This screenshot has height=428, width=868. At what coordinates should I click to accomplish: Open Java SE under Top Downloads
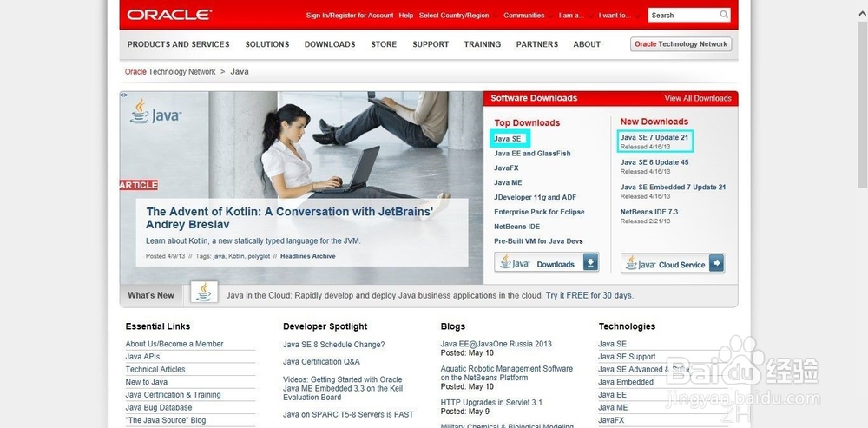pos(508,138)
